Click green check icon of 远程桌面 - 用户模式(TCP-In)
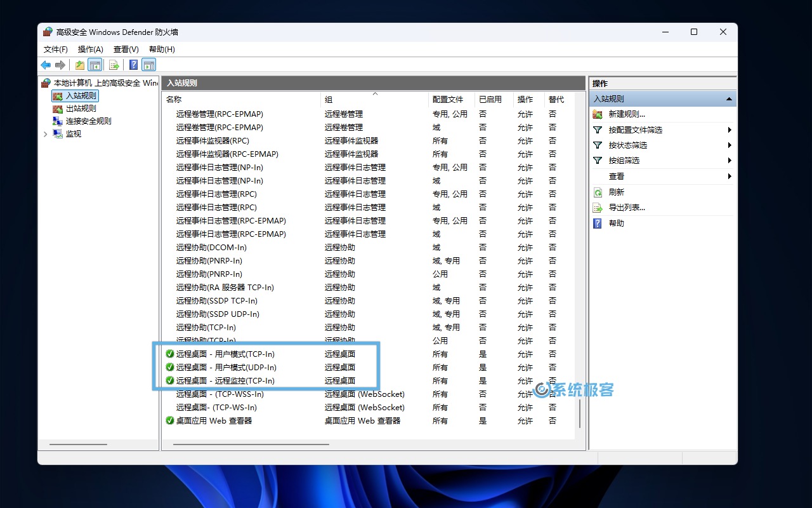The image size is (812, 508). pyautogui.click(x=170, y=354)
